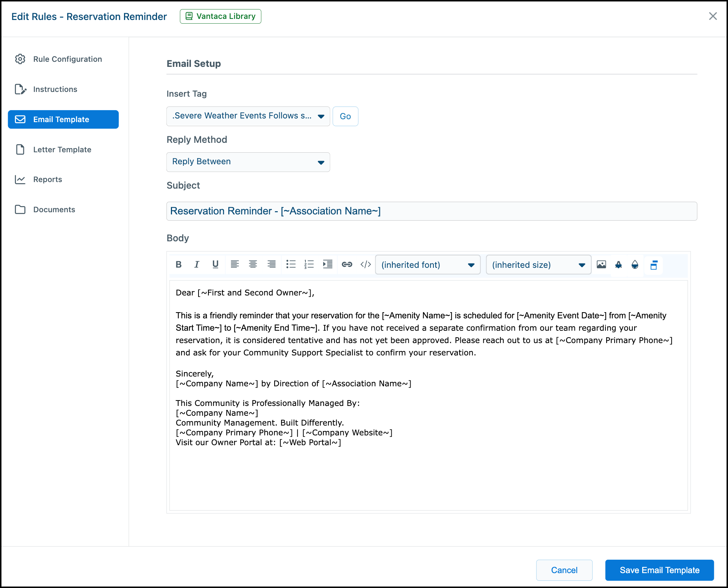Toggle underline formatting button
Viewport: 728px width, 588px height.
click(215, 265)
